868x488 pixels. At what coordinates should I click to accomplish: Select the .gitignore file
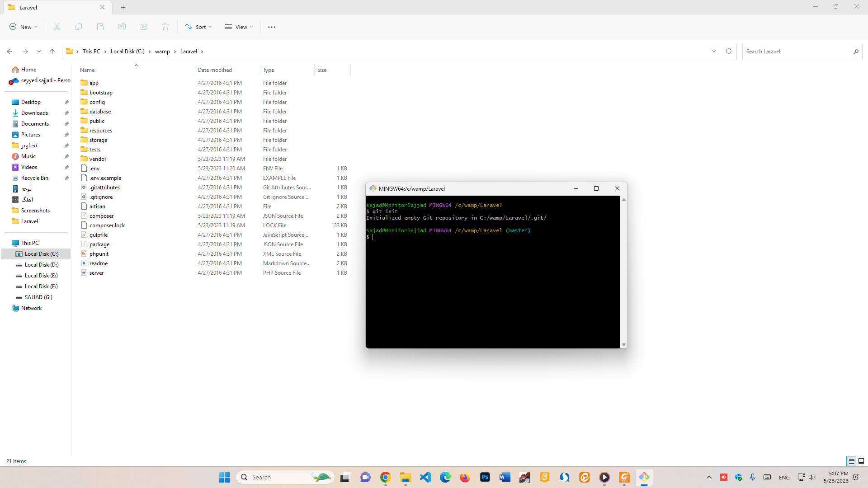[101, 197]
